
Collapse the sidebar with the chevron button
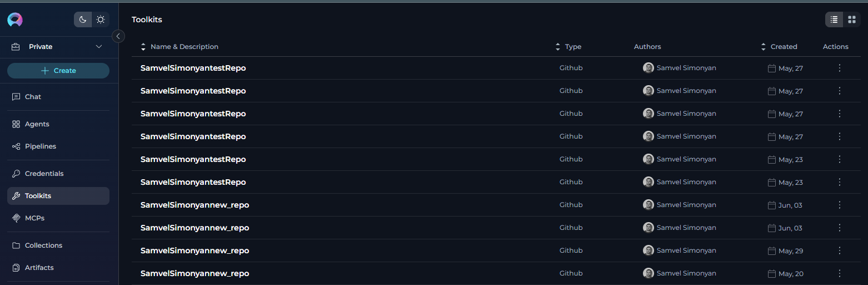tap(118, 36)
